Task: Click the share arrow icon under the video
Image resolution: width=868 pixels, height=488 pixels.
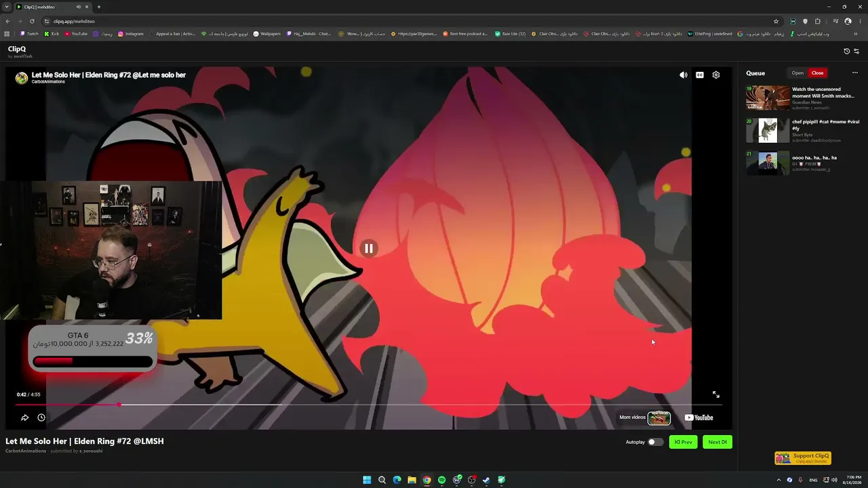Action: [x=25, y=418]
